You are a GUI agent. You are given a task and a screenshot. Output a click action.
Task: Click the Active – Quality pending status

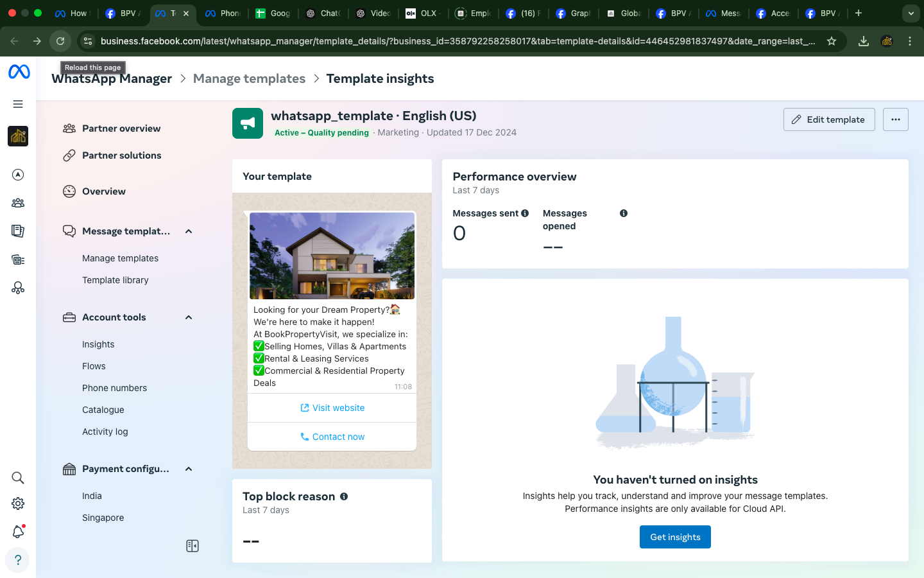pos(321,133)
